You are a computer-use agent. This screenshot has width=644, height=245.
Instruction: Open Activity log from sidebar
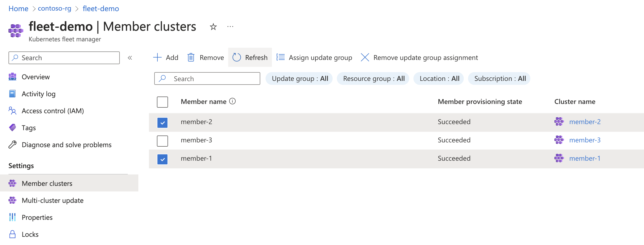[38, 94]
